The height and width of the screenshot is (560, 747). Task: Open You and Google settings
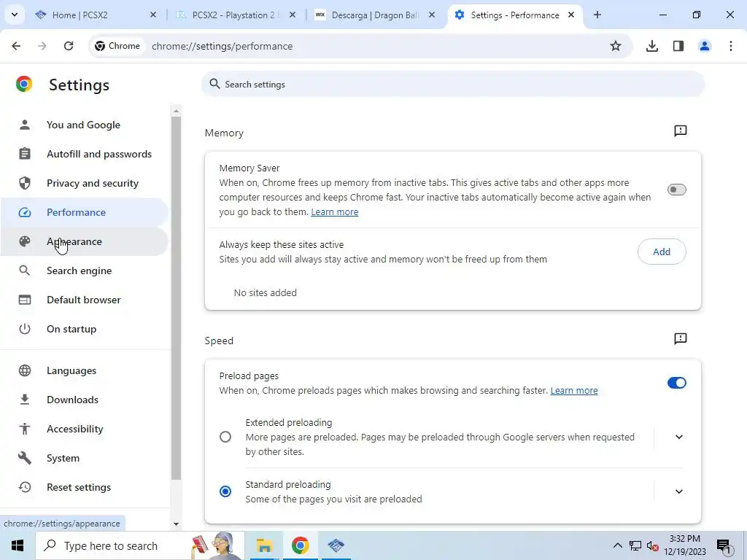(83, 125)
